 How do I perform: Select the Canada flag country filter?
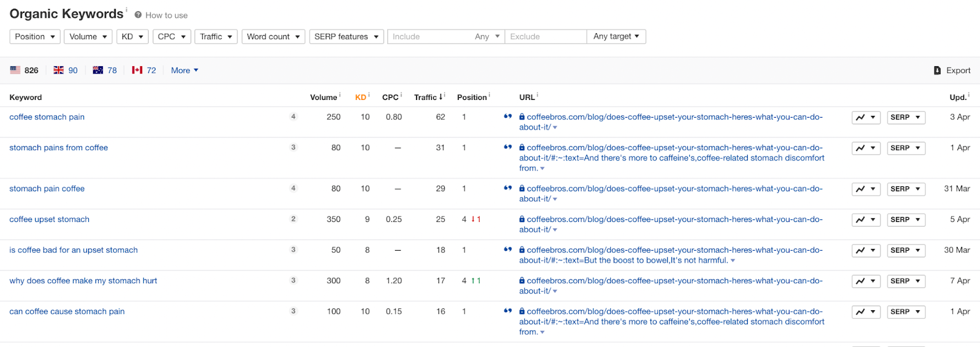(x=144, y=71)
